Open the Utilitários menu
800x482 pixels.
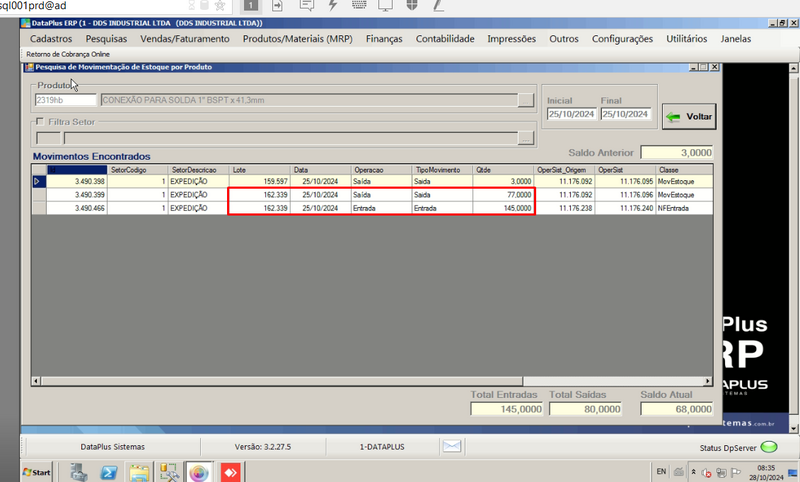point(686,39)
